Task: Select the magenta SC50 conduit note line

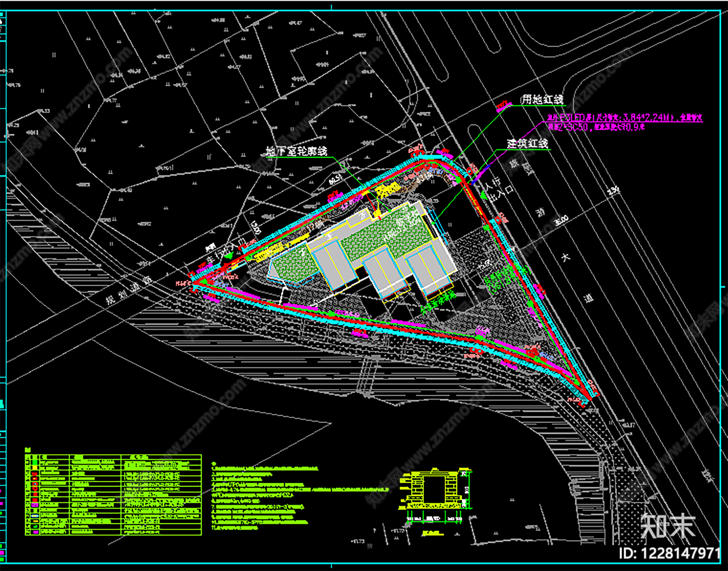Action: [596, 127]
